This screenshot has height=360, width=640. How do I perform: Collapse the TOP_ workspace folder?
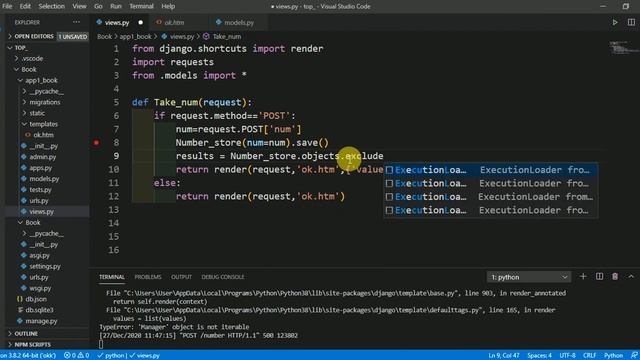tap(21, 48)
